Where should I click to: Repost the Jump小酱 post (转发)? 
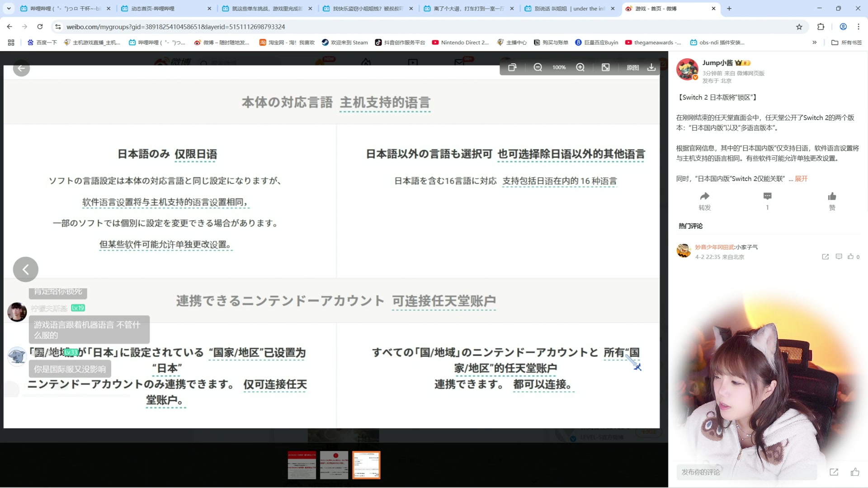(x=705, y=201)
